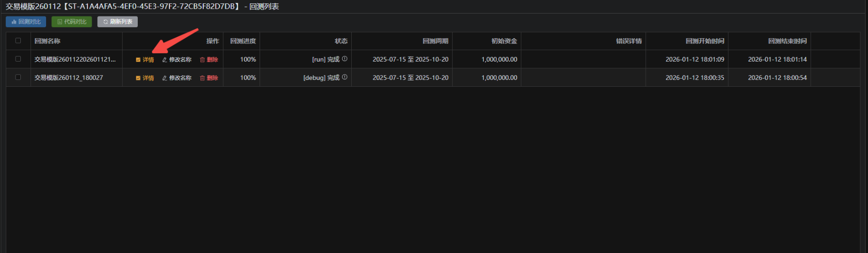Click 修改名称 pencil icon in the second row
868x253 pixels.
[165, 78]
